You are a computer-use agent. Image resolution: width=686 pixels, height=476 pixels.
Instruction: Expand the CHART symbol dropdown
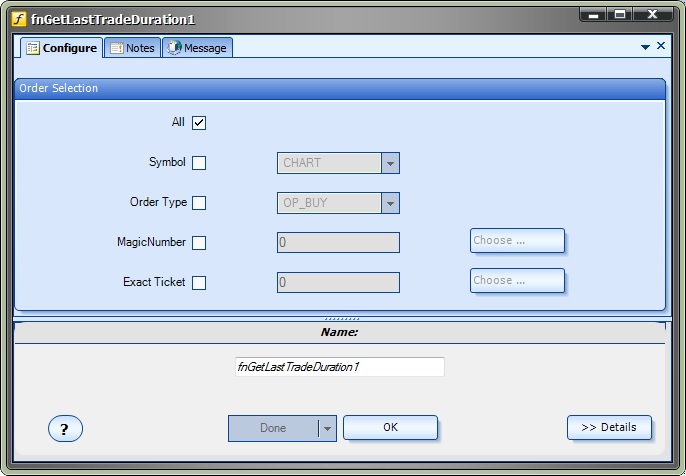coord(390,163)
